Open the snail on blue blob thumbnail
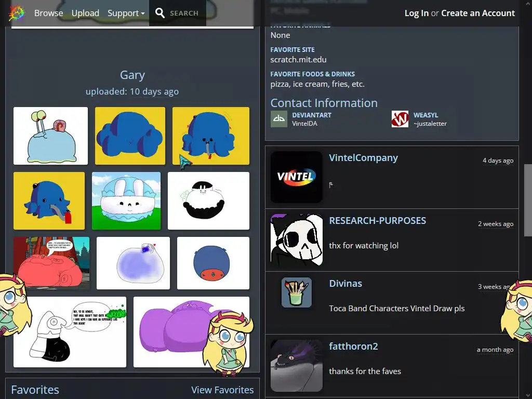This screenshot has width=532, height=399. [x=50, y=136]
